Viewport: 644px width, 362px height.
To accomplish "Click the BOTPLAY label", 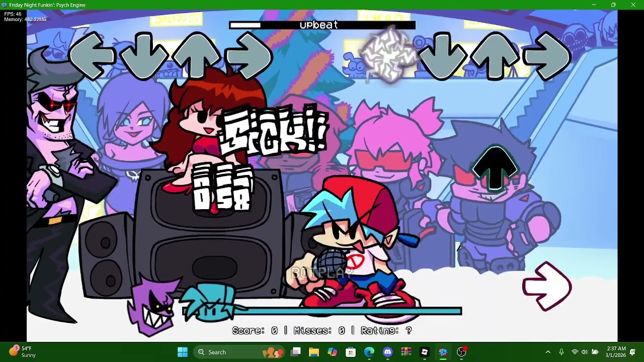I will [x=322, y=273].
